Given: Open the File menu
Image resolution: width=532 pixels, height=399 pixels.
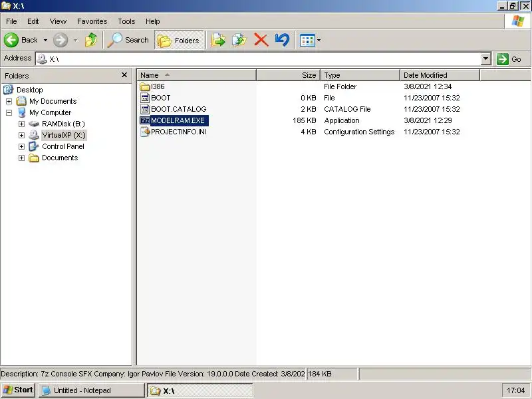Looking at the screenshot, I should pyautogui.click(x=11, y=21).
